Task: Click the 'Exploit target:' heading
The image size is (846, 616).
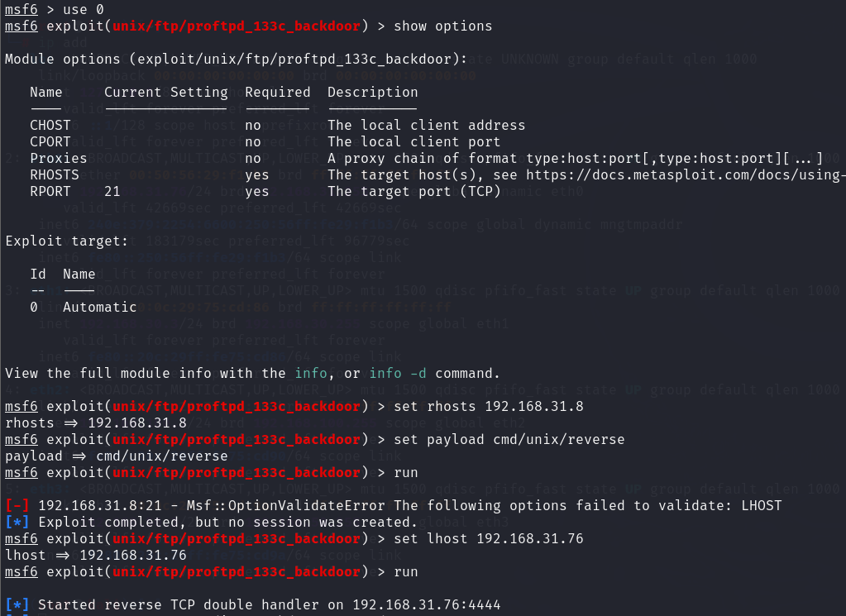Action: point(66,241)
